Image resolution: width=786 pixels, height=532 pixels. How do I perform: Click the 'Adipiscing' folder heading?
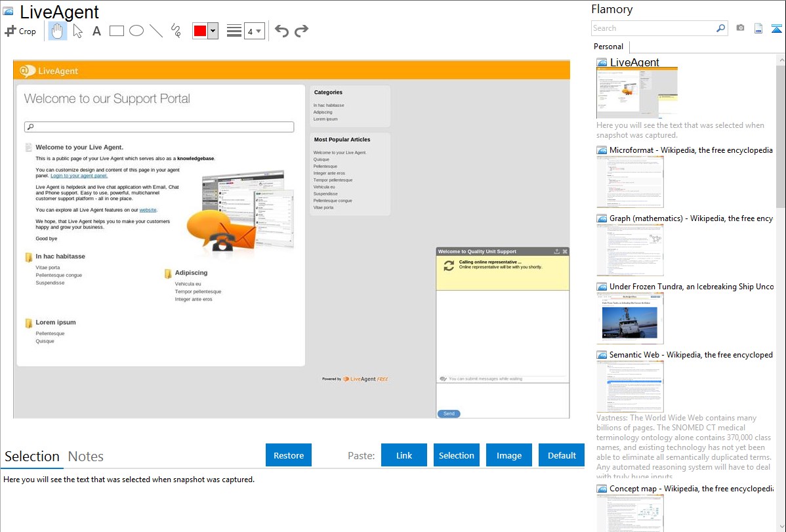pos(191,273)
